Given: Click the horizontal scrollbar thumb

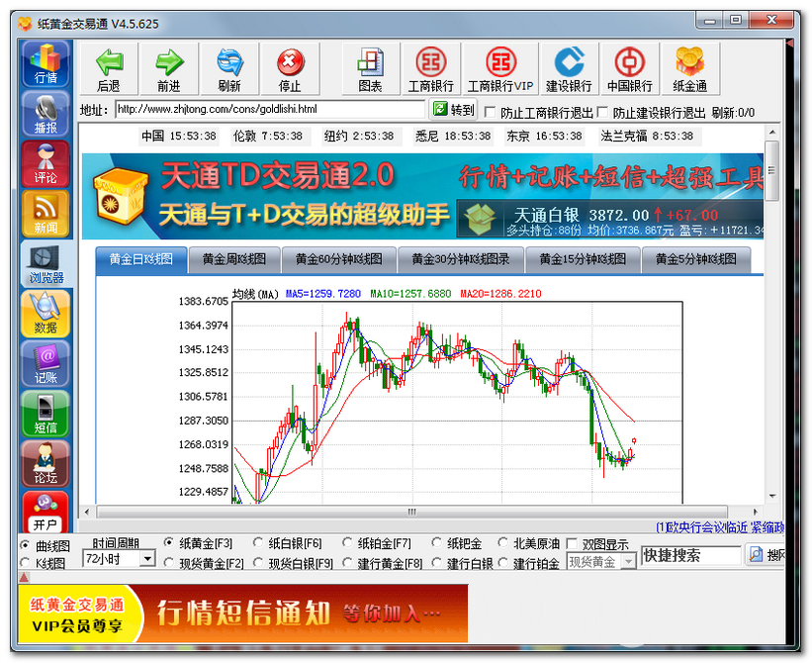Looking at the screenshot, I should pyautogui.click(x=411, y=512).
